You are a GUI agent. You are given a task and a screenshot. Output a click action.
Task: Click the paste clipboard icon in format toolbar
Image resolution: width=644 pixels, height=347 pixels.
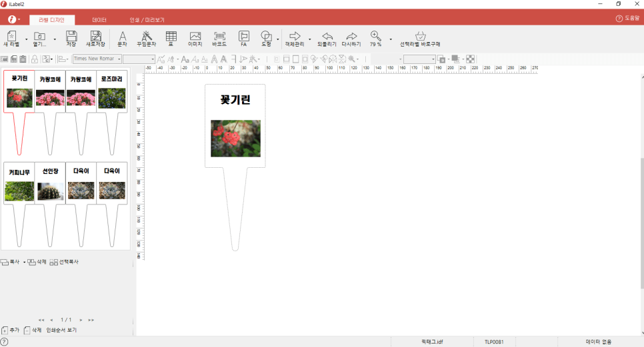click(23, 59)
